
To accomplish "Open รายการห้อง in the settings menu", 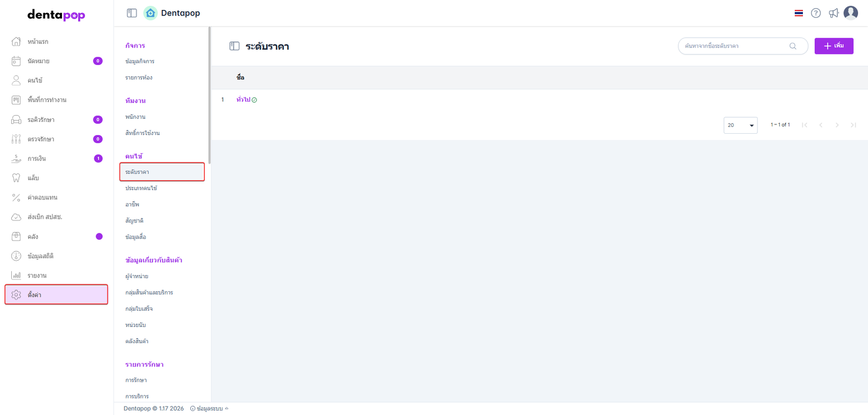I will click(139, 77).
